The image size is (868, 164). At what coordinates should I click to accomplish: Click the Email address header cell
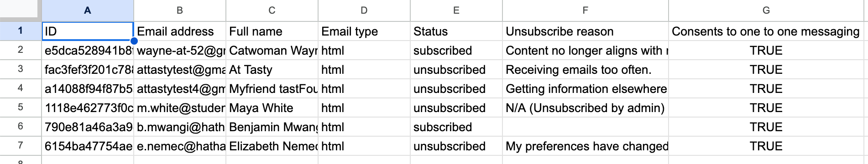click(180, 31)
